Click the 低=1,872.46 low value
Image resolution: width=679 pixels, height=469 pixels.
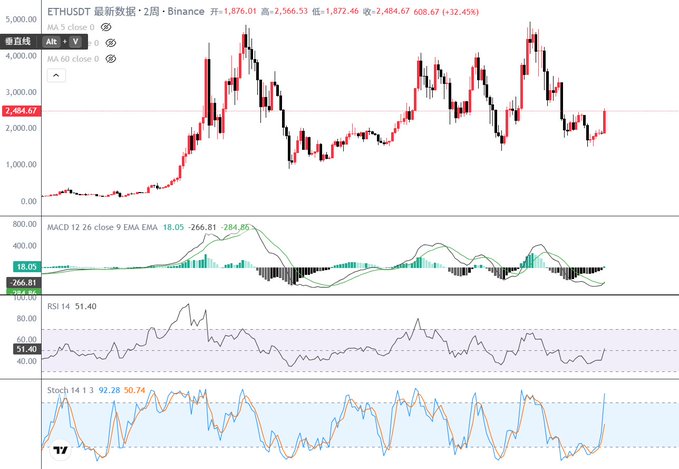click(x=336, y=11)
